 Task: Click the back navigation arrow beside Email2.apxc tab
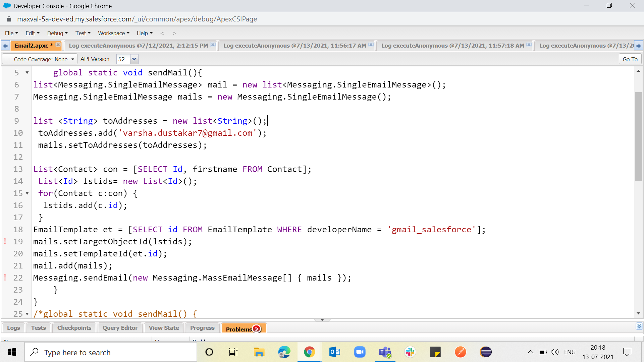pos(5,46)
